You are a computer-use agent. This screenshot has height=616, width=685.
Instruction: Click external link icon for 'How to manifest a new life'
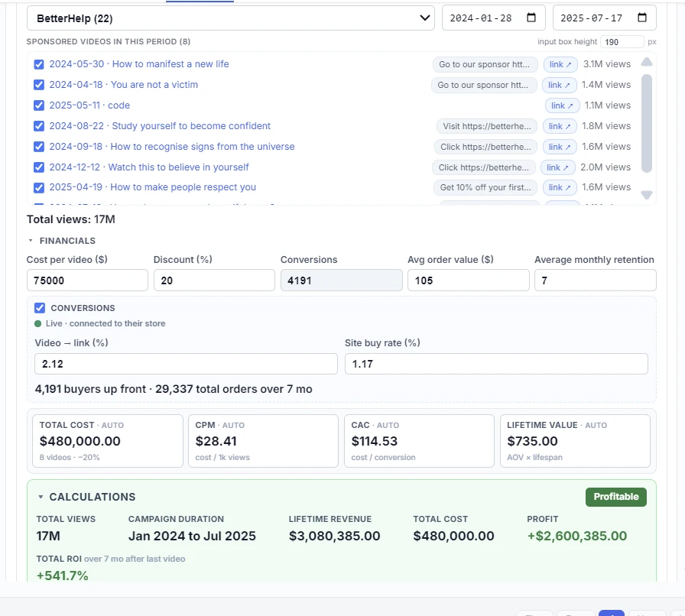click(x=560, y=64)
